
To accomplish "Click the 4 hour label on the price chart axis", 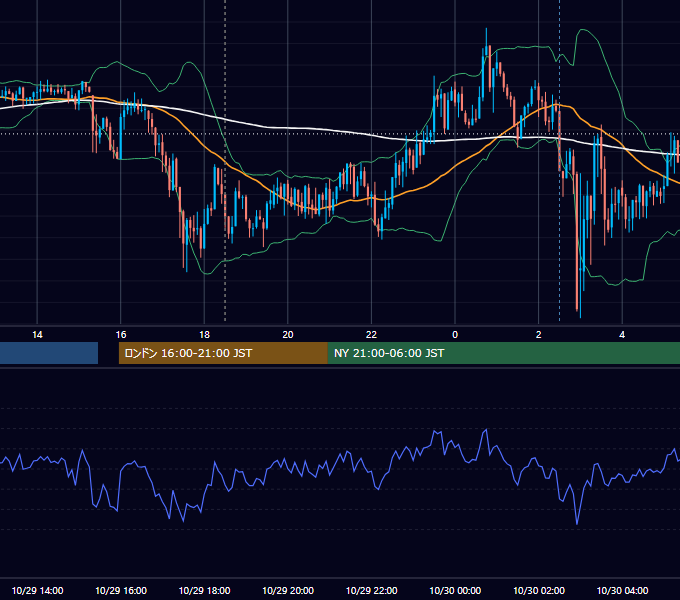I will 622,335.
